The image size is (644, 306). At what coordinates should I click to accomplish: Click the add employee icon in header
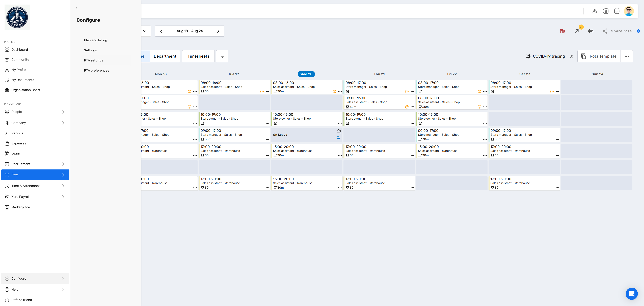coord(595,11)
